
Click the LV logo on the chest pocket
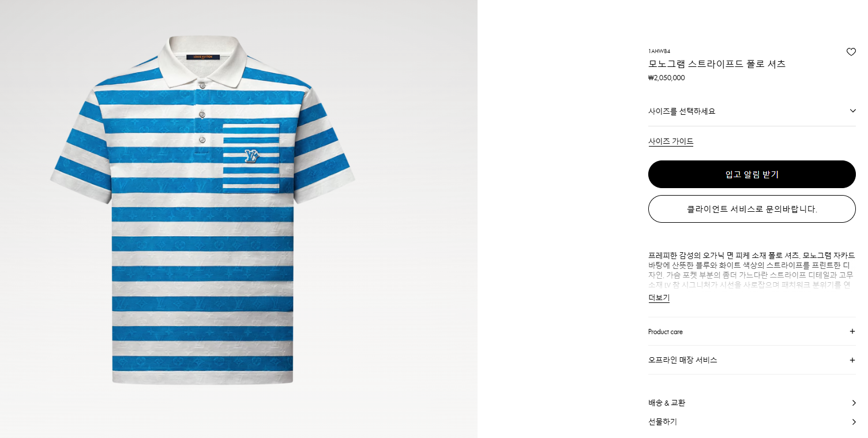click(251, 156)
